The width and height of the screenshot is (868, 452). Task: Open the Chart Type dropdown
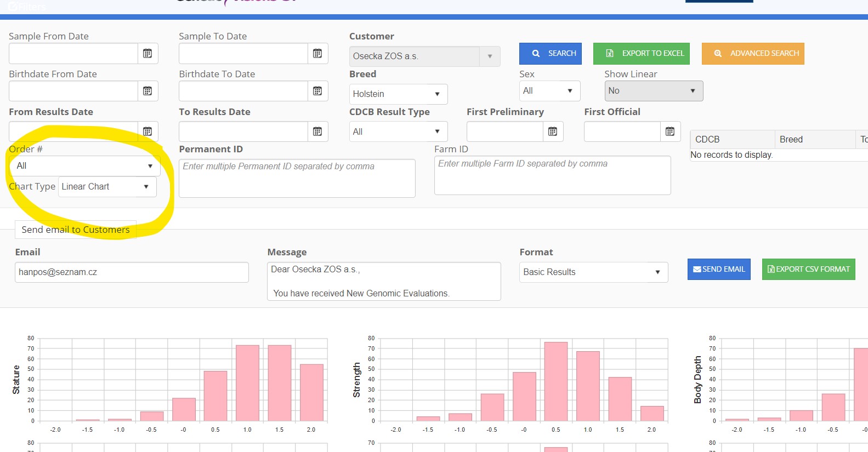(x=107, y=187)
